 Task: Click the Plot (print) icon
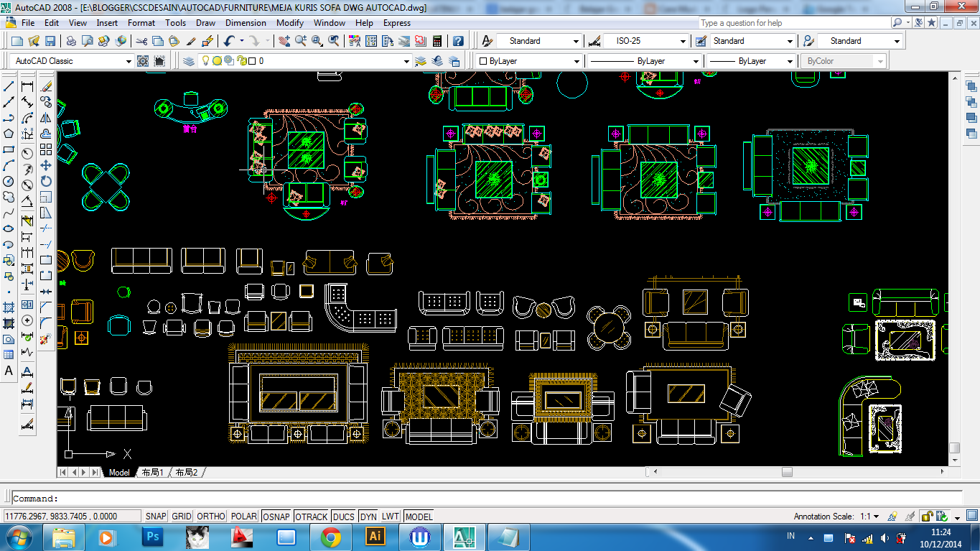[x=73, y=41]
